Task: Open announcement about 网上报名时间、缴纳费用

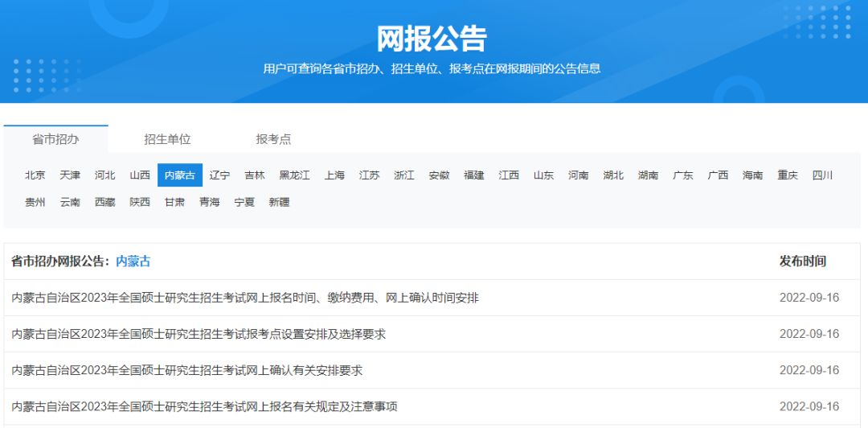Action: point(245,298)
